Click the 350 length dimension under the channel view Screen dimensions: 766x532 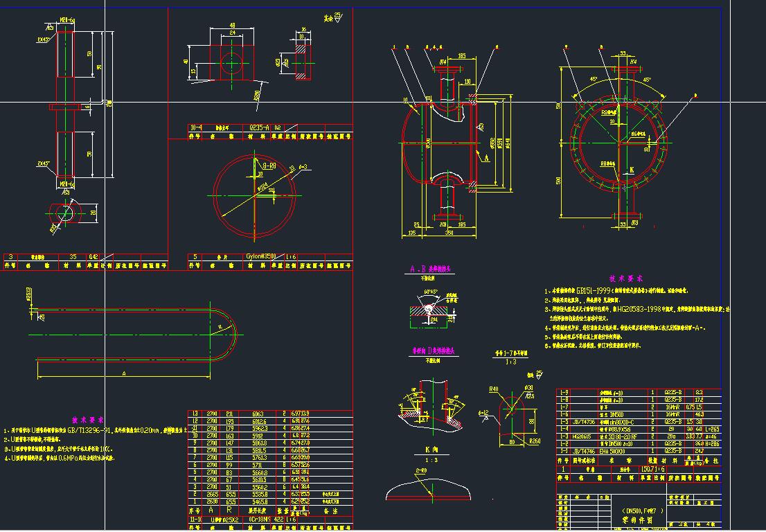449,233
